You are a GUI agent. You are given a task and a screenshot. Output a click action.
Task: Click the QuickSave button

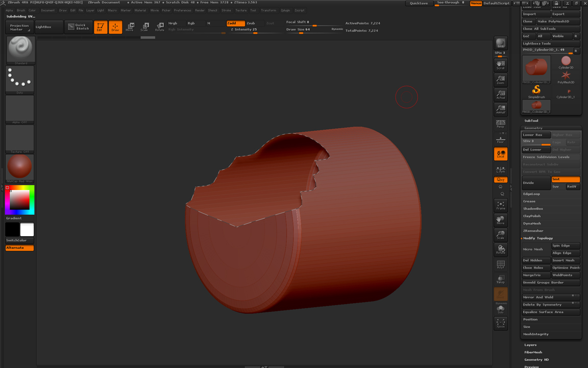[x=419, y=3]
